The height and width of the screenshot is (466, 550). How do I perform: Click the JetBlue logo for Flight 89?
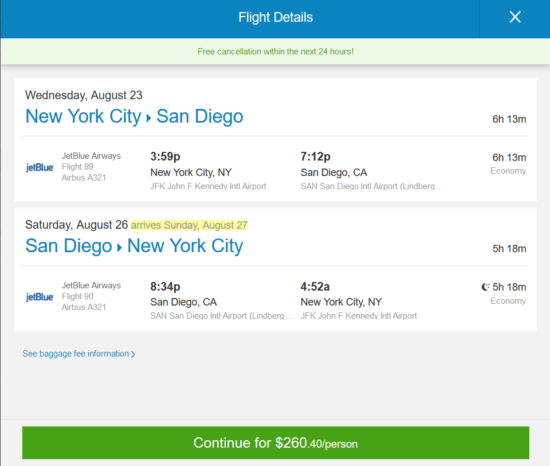(x=40, y=167)
